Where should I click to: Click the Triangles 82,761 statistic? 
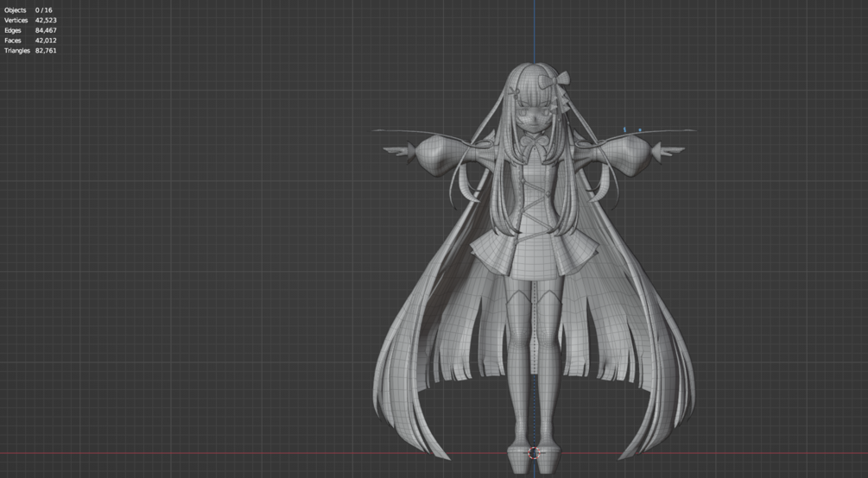coord(30,50)
